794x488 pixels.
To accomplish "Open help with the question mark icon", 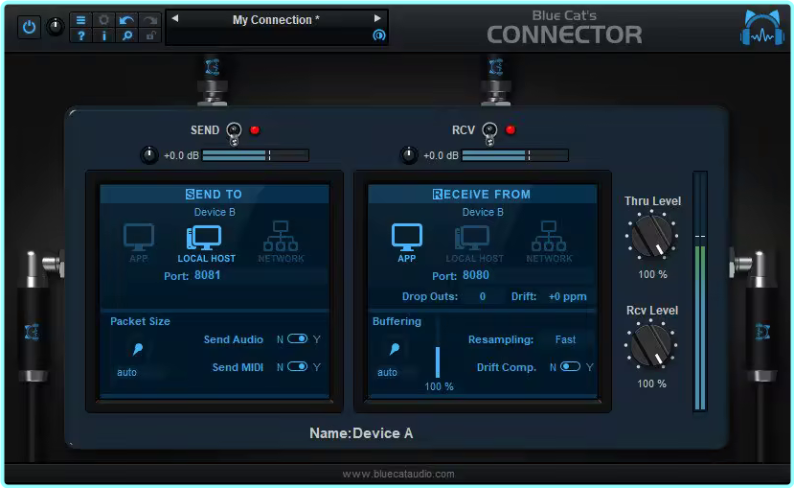I will point(81,35).
